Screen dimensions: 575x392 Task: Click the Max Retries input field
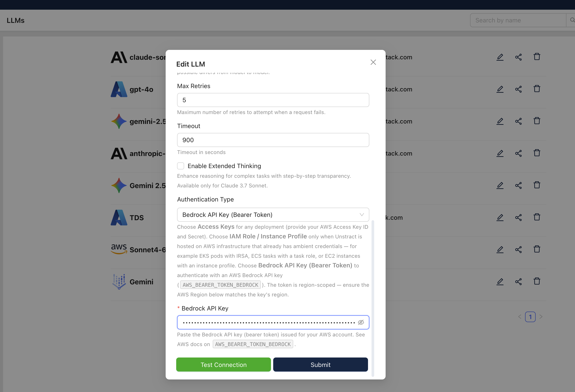point(273,100)
